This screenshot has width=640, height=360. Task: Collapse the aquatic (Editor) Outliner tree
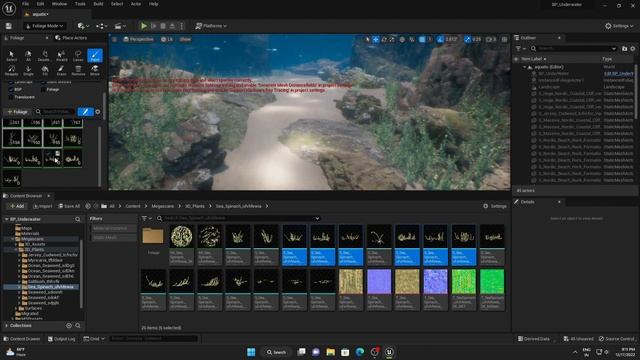click(524, 67)
